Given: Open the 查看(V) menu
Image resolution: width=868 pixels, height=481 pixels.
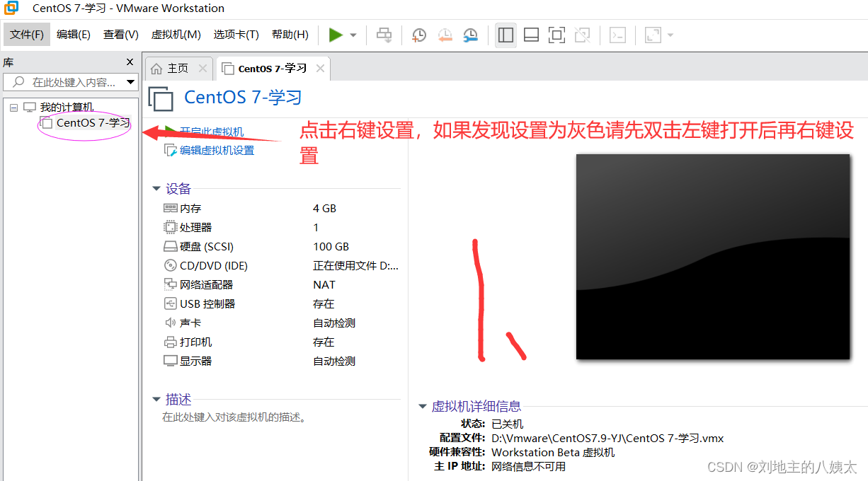Looking at the screenshot, I should click(121, 35).
